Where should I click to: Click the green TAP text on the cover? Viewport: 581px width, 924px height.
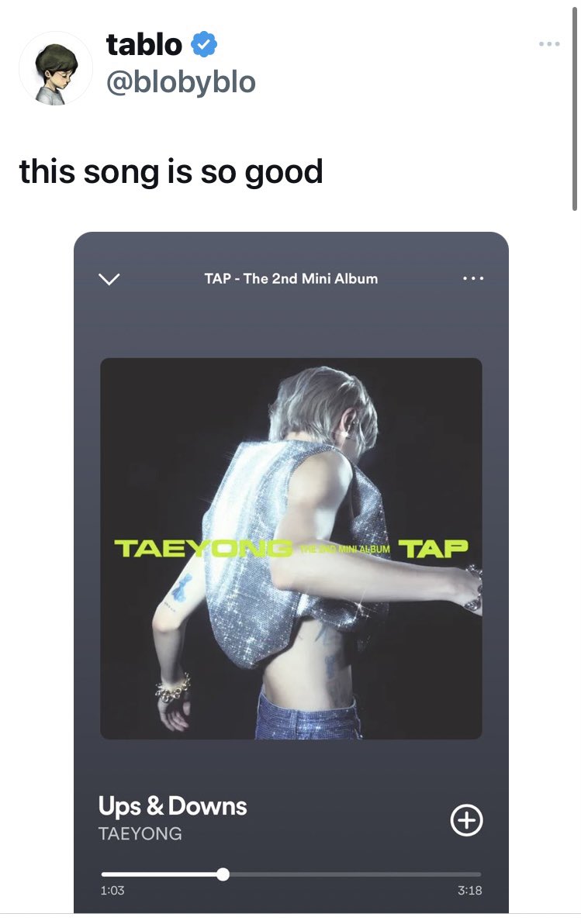point(434,549)
